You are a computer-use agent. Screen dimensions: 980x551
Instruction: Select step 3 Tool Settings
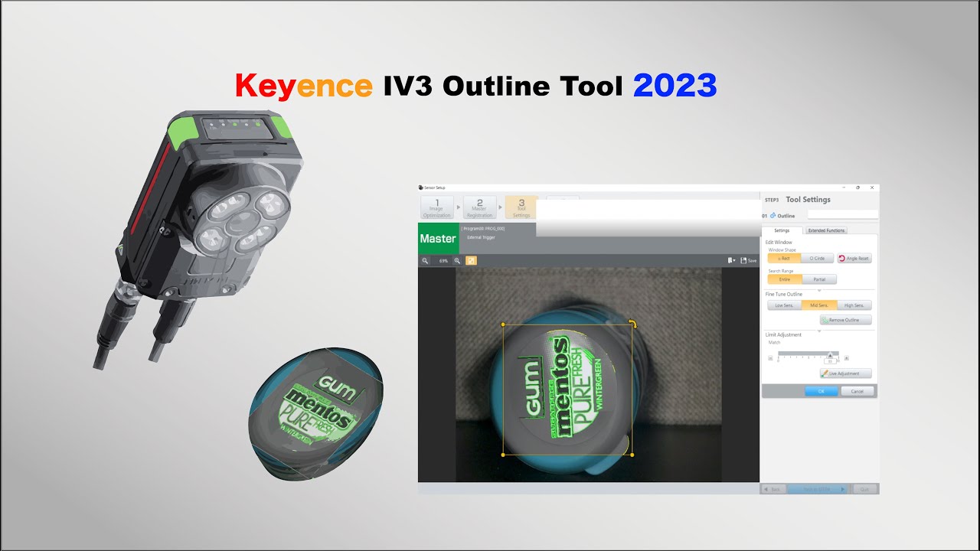click(x=521, y=208)
